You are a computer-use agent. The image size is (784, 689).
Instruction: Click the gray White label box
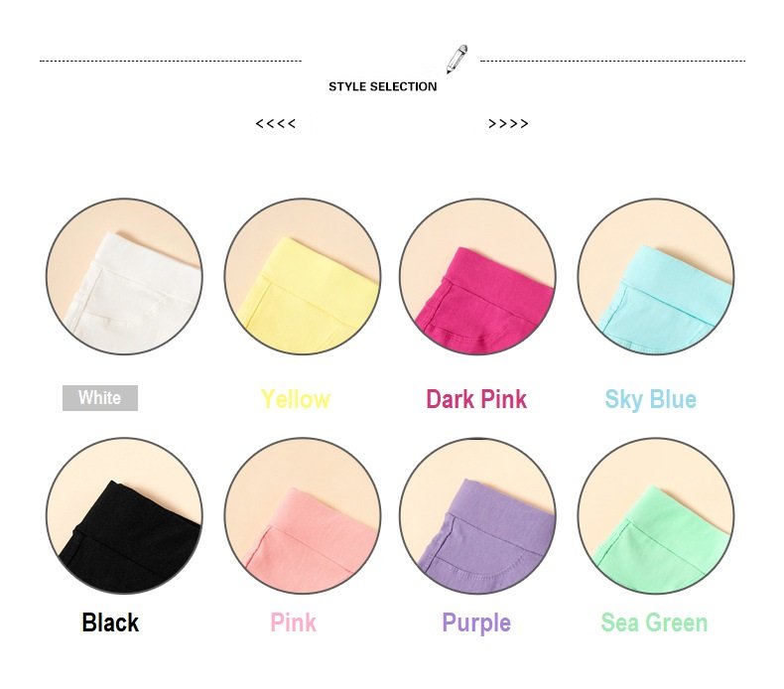coord(100,398)
